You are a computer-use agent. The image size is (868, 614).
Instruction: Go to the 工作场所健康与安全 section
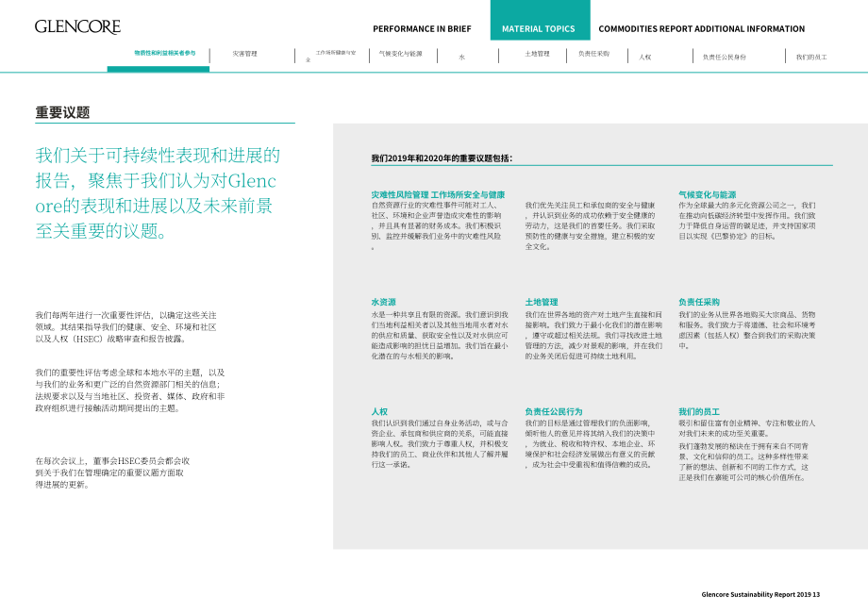331,56
